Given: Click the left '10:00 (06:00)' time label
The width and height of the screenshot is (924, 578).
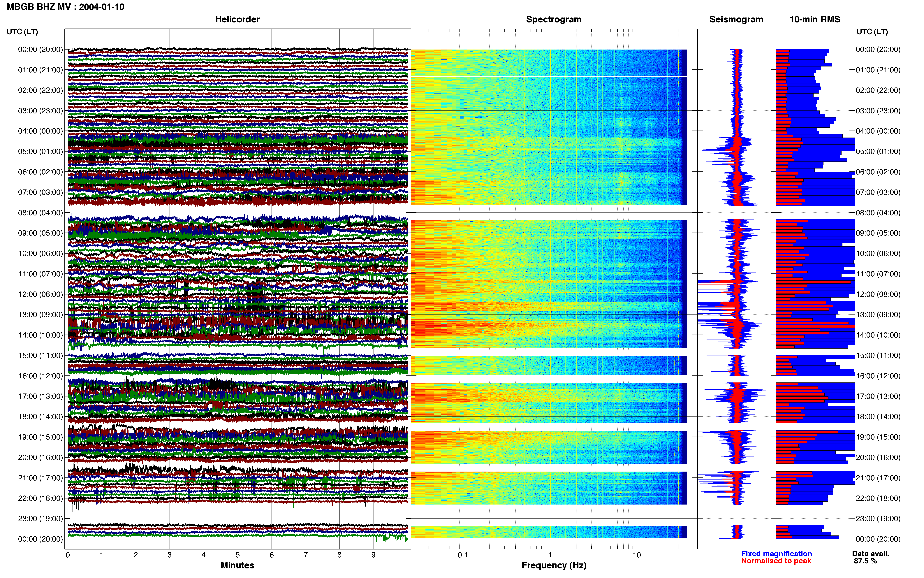Looking at the screenshot, I should (41, 253).
